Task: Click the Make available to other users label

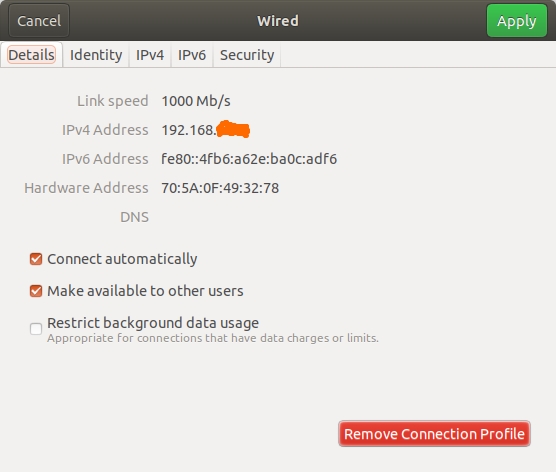Action: [x=145, y=291]
